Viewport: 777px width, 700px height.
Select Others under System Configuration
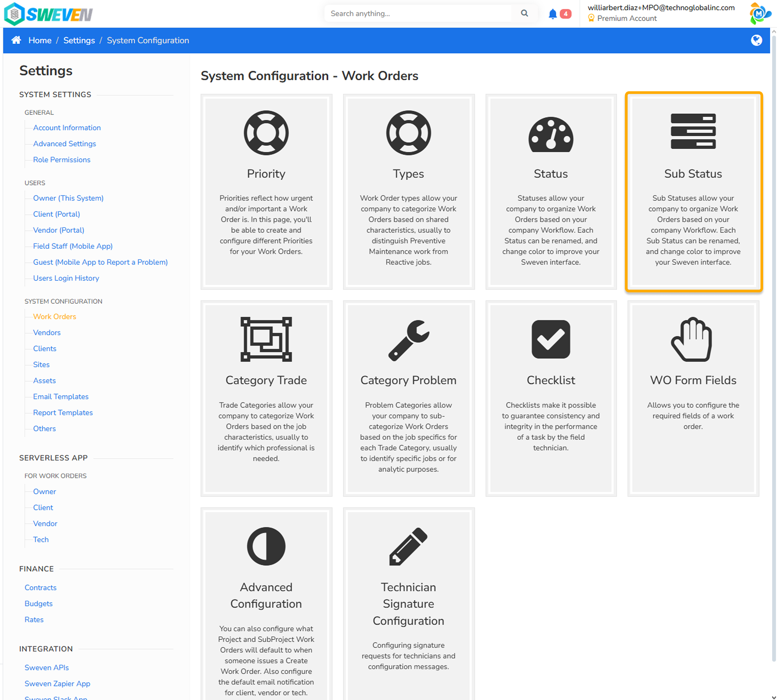click(x=44, y=429)
